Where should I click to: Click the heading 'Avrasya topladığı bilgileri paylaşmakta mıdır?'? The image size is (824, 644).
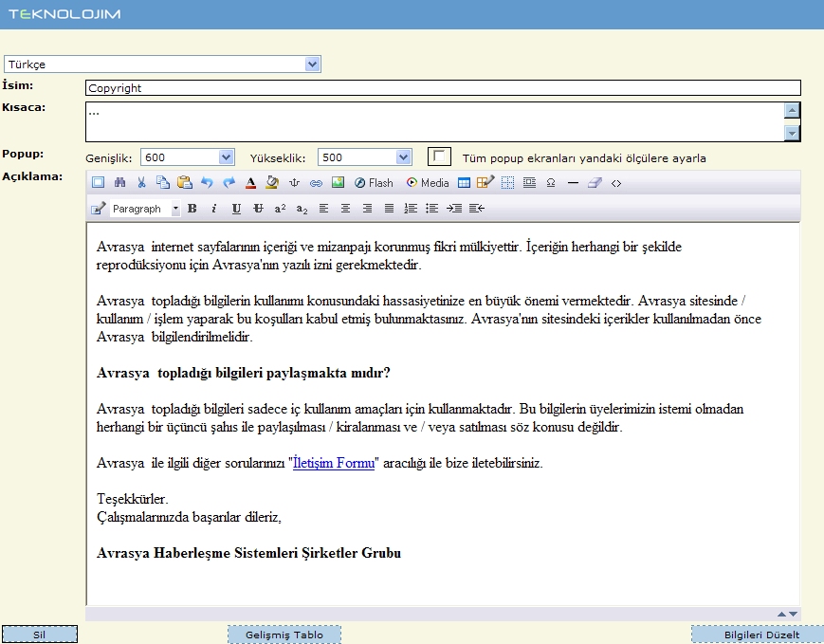(244, 374)
